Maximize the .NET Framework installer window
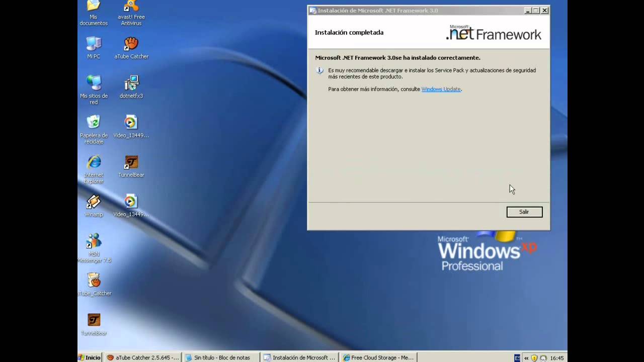Image resolution: width=644 pixels, height=362 pixels. 536,11
